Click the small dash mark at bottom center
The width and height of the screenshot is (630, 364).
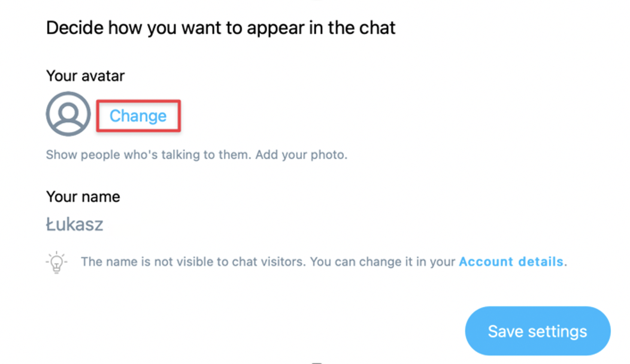click(x=317, y=363)
